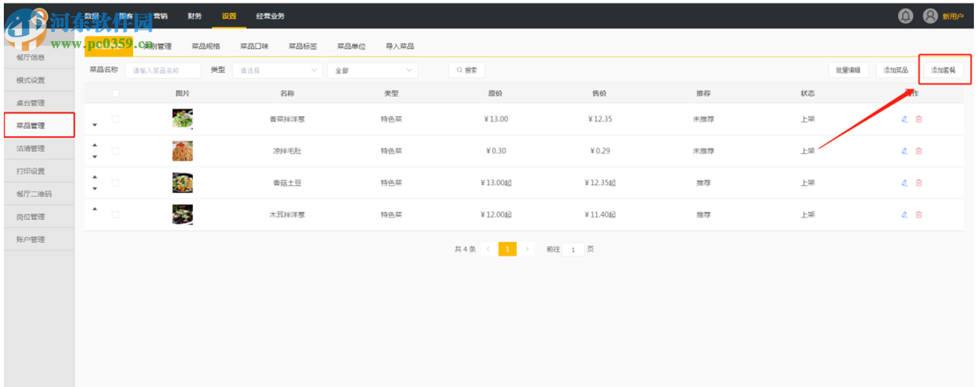Delete the 凉拌毛肚 dish
The width and height of the screenshot is (980, 387).
pos(919,151)
